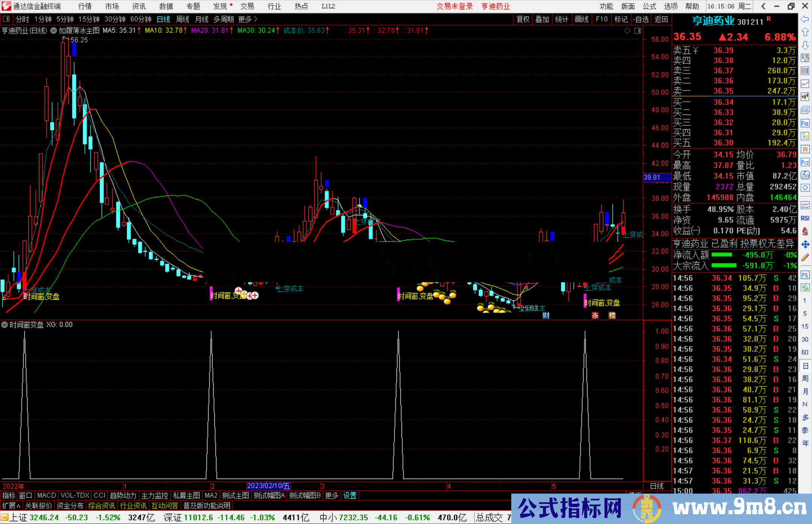
Task: Open the candlestick chart icon in sidebar
Action: click(x=805, y=97)
